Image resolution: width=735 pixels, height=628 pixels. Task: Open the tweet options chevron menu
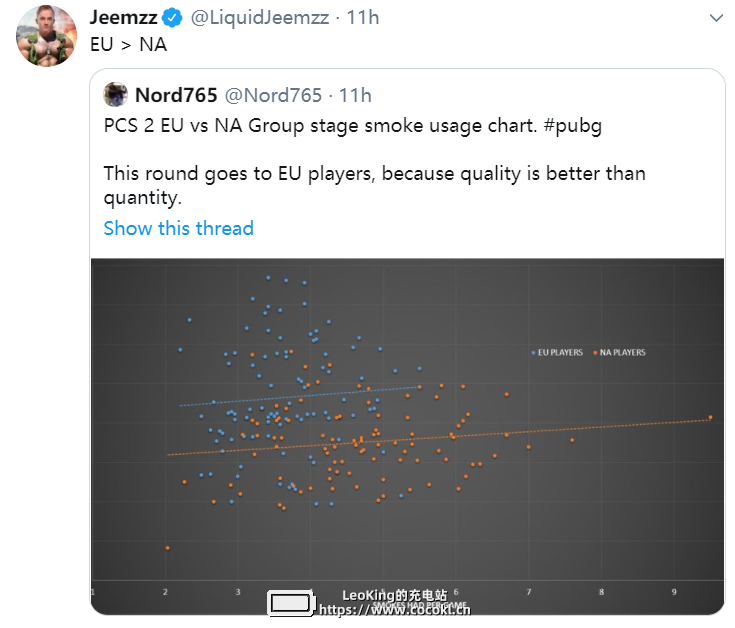(x=716, y=18)
